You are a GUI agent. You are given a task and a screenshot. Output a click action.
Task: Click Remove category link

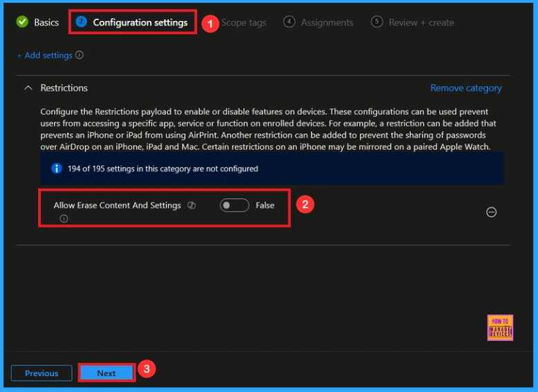pos(466,88)
